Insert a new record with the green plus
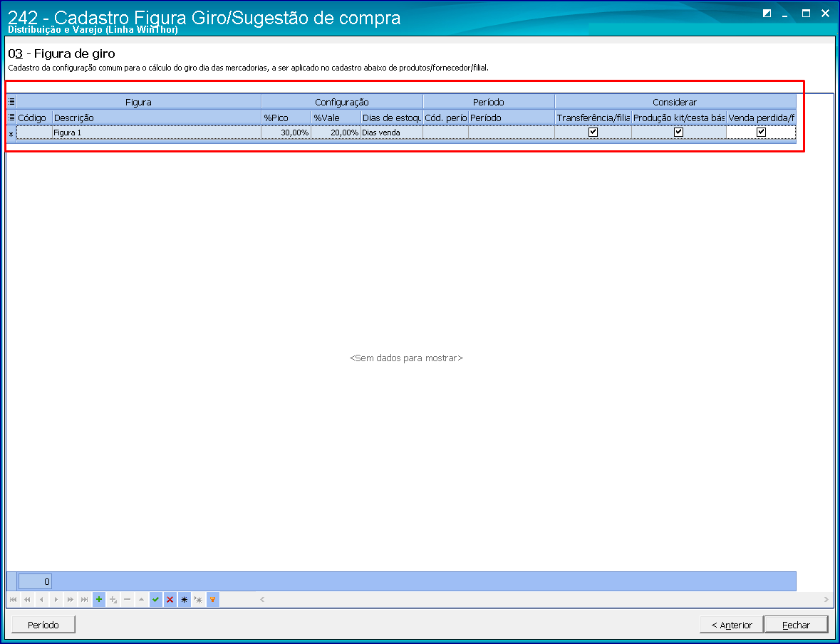 tap(98, 600)
